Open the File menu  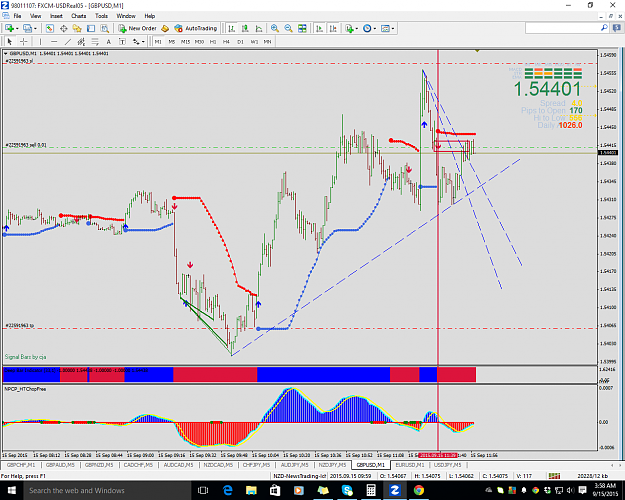(x=17, y=16)
